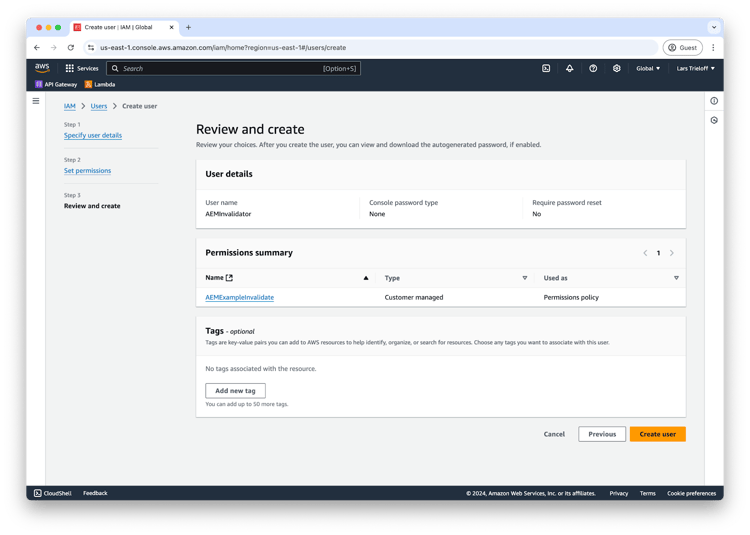Click the browser address bar URL
Viewport: 750px width, 535px height.
pos(223,47)
